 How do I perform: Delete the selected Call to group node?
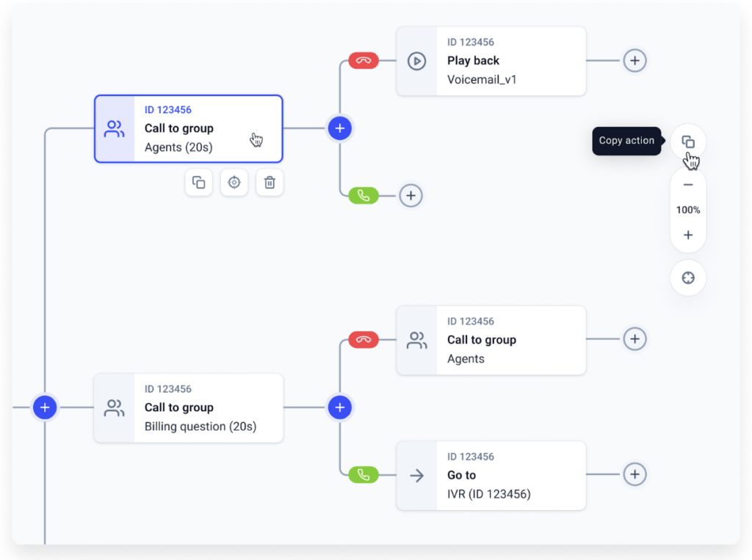(270, 182)
